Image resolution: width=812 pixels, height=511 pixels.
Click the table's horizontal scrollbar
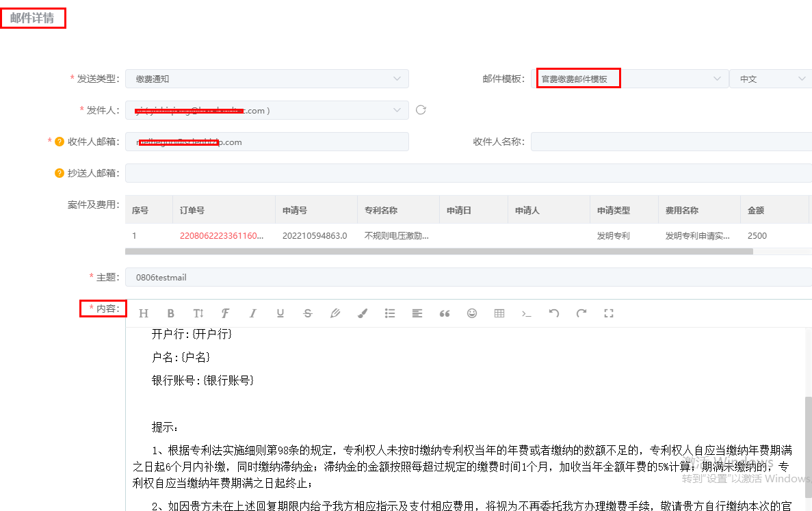click(439, 251)
